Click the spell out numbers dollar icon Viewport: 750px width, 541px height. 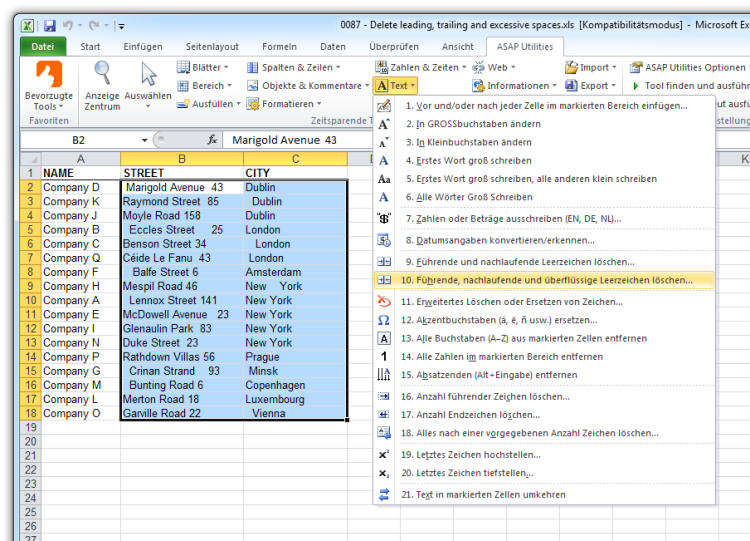tap(384, 219)
